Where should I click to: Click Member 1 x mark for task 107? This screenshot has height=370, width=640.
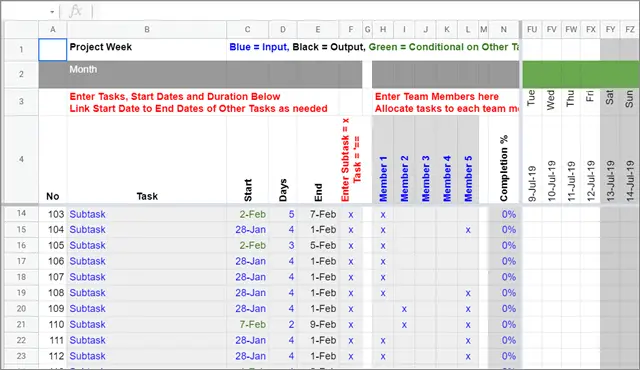click(383, 277)
